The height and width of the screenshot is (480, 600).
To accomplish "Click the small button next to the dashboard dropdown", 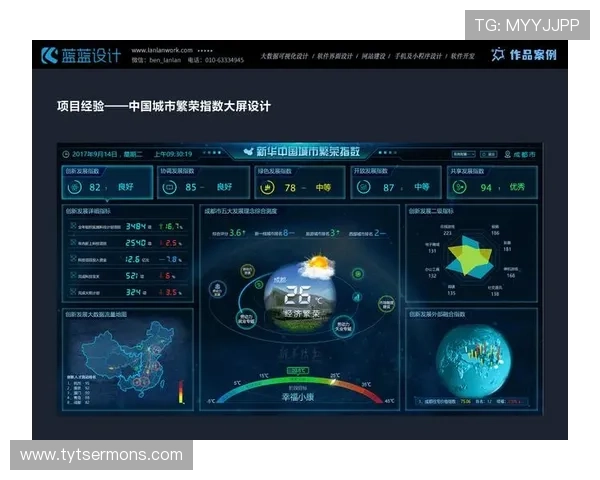I will tap(489, 154).
